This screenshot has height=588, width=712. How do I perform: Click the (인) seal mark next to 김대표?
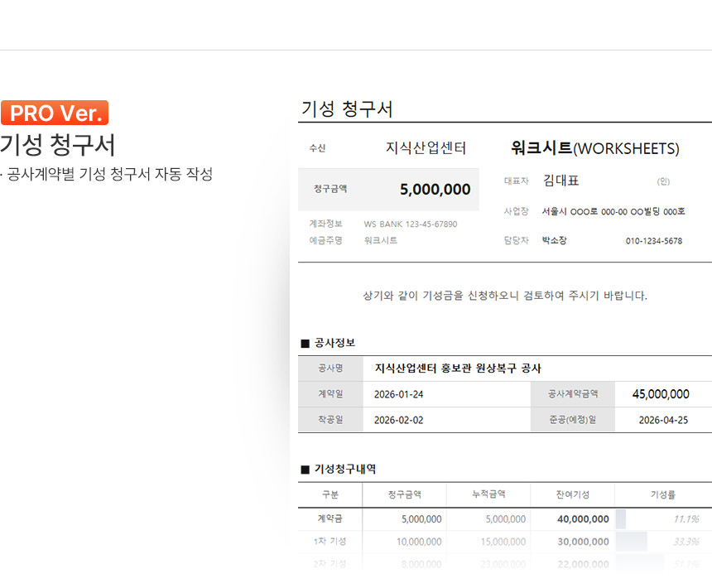663,181
